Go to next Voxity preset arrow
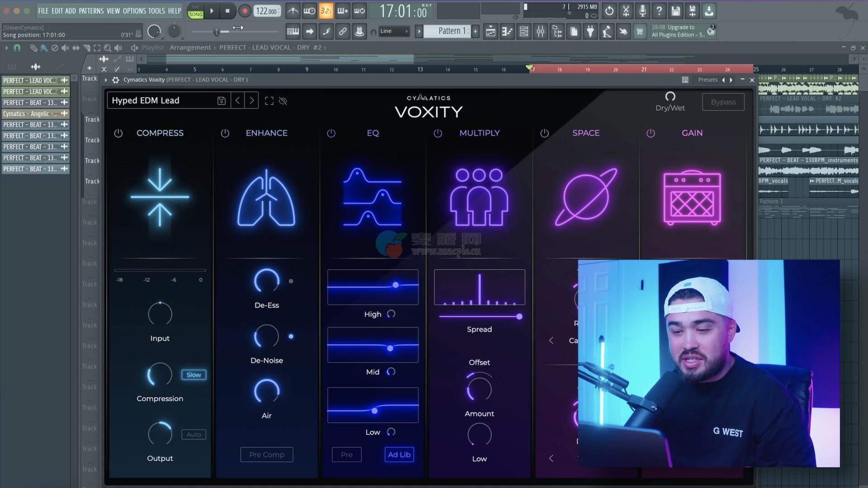Viewport: 868px width, 488px height. click(252, 101)
